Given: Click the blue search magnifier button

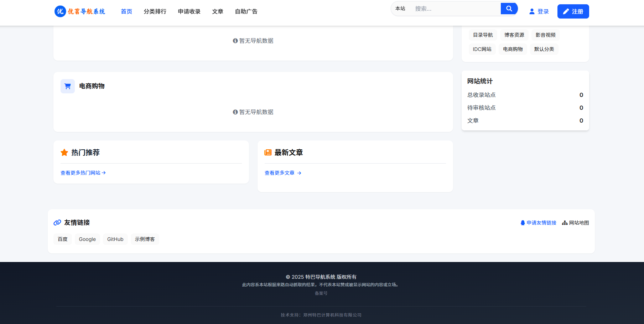Looking at the screenshot, I should click(509, 9).
